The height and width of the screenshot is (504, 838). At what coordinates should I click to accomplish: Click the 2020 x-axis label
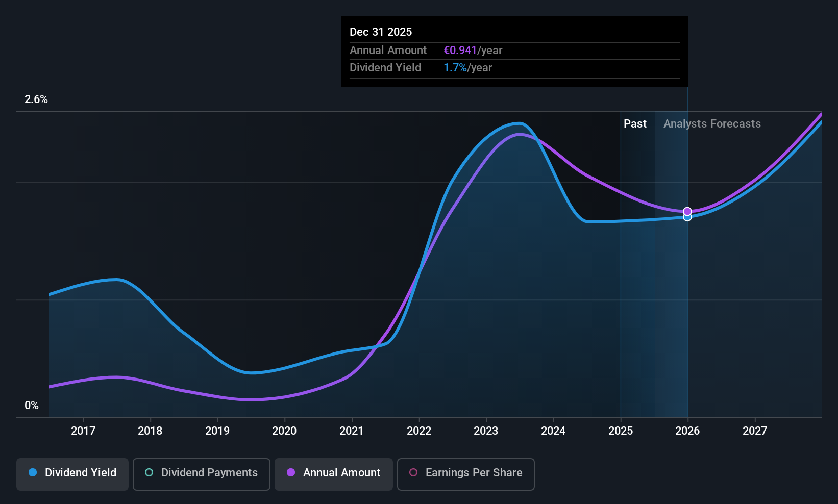[284, 431]
